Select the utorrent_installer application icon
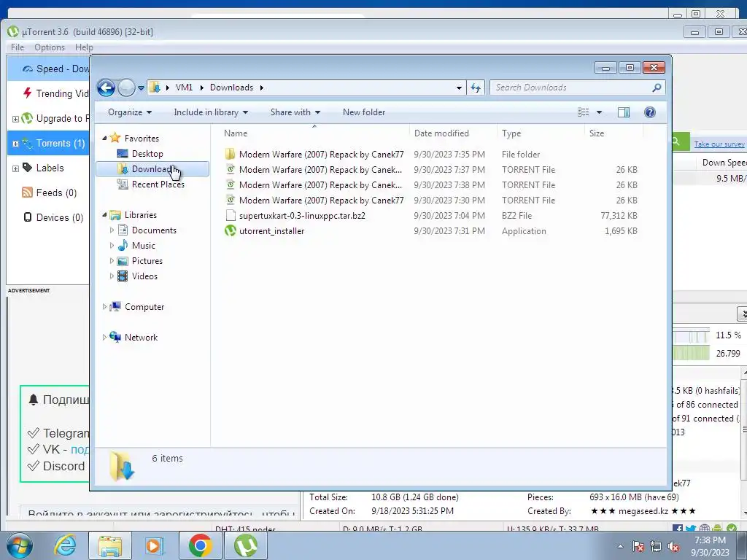747x560 pixels. click(x=230, y=231)
